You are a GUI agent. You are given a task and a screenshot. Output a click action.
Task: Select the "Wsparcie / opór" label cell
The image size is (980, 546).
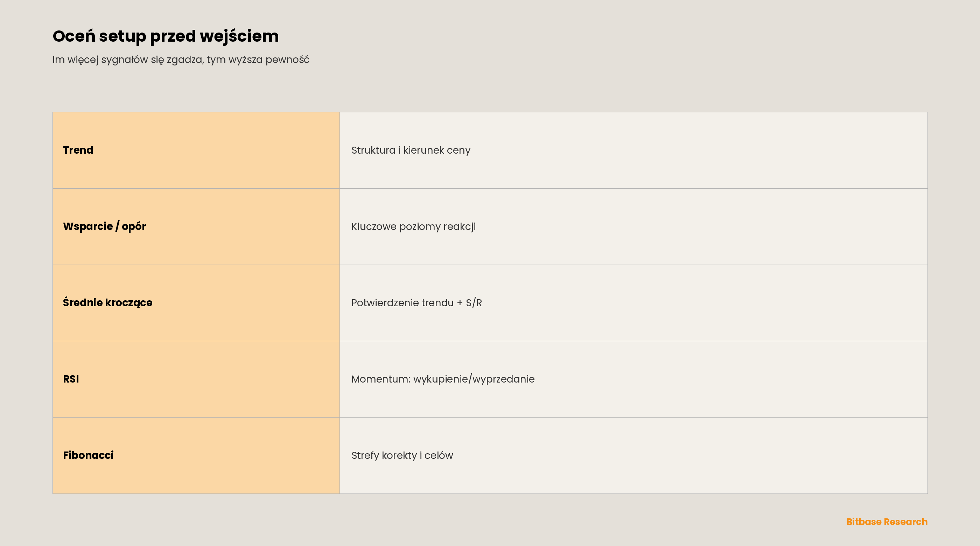pos(196,226)
